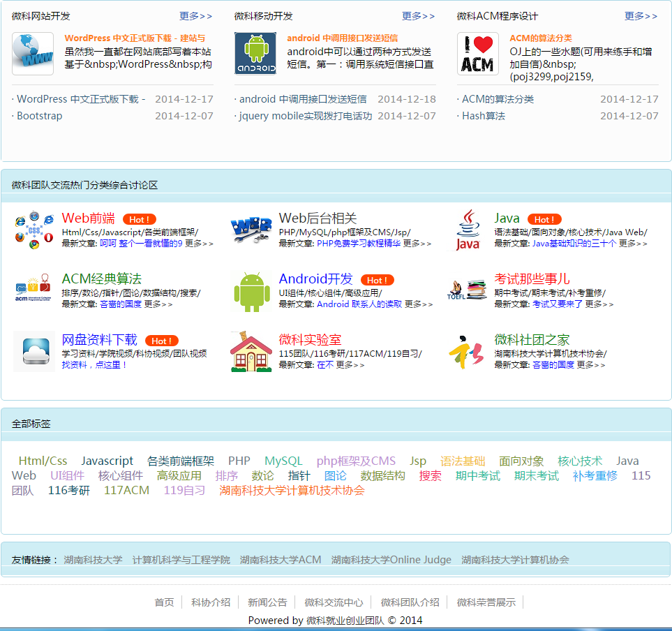
Task: Click the Android robot thumbnail in mobile development
Action: coord(255,54)
